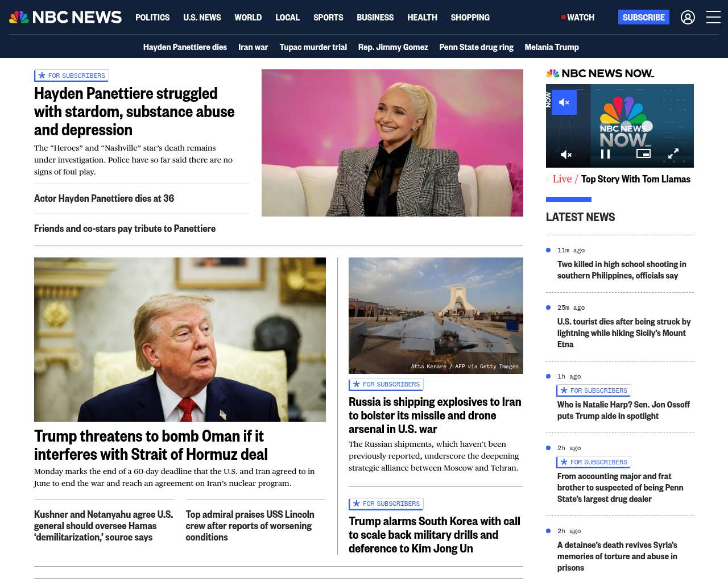The image size is (728, 582).
Task: Open the trending topic Hayden Panettiere dies
Action: [185, 47]
